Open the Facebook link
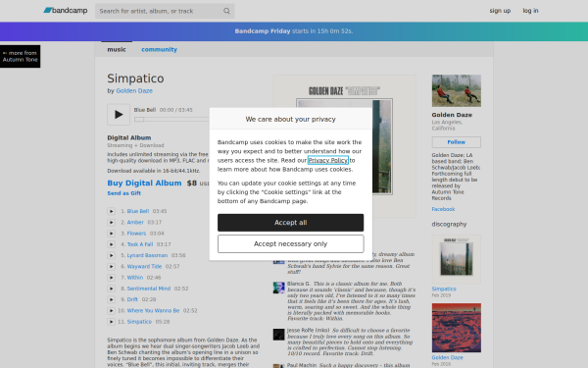 tap(443, 209)
